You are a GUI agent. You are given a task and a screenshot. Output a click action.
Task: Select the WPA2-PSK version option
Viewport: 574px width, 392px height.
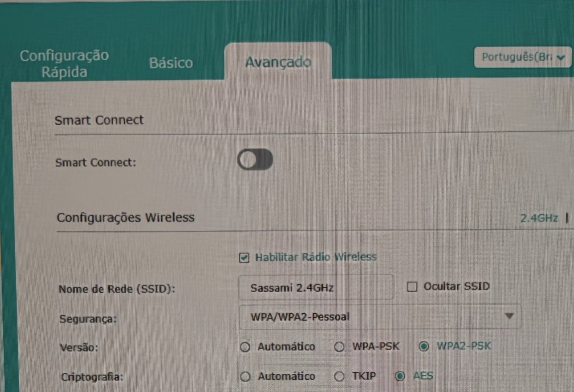click(x=423, y=347)
